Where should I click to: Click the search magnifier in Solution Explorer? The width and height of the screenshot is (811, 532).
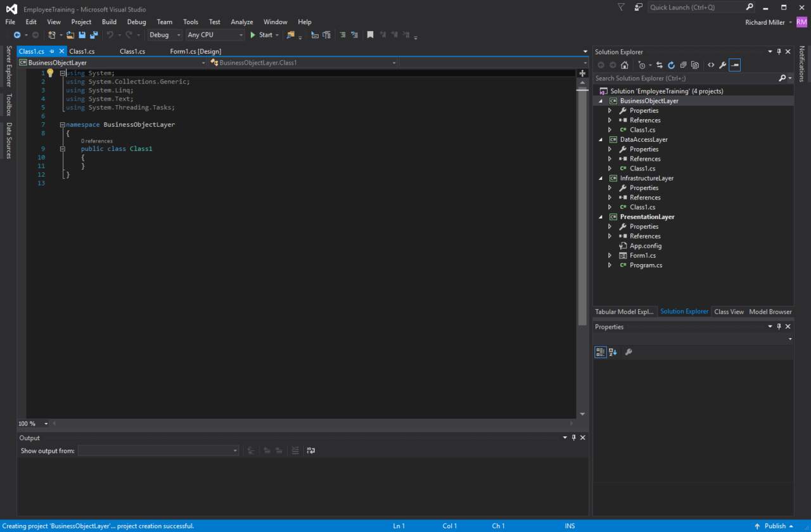(x=782, y=78)
